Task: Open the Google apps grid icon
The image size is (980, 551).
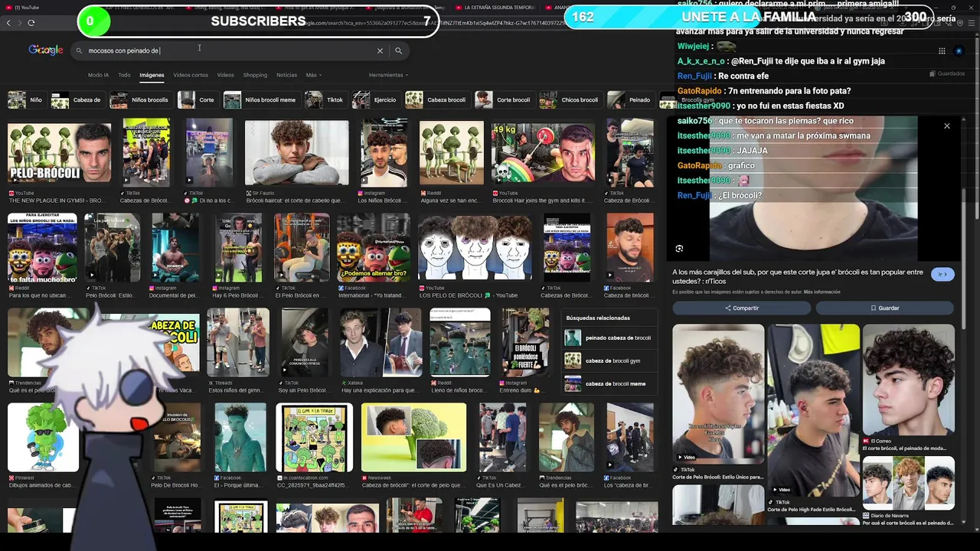Action: [x=942, y=51]
